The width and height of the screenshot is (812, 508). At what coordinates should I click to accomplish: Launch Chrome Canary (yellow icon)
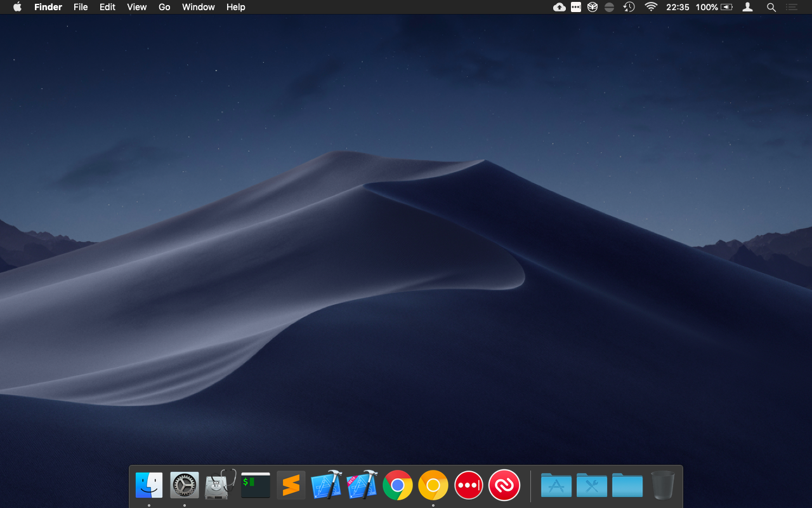433,486
